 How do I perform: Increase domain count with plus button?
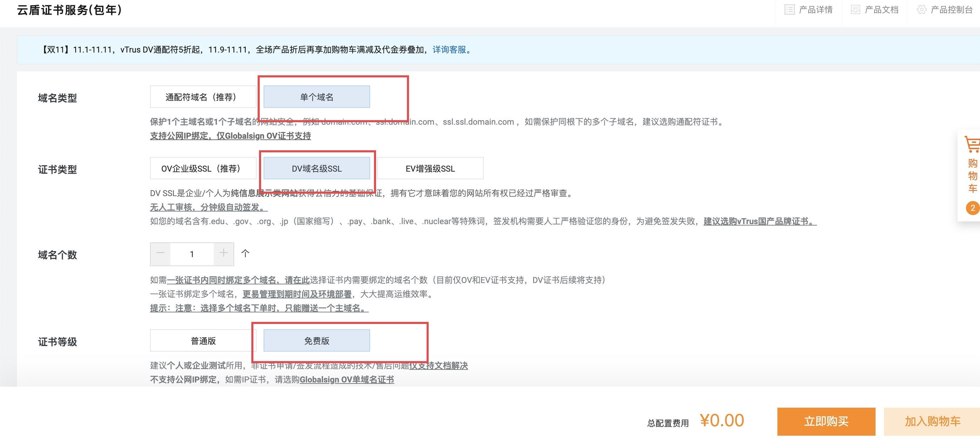click(x=223, y=254)
